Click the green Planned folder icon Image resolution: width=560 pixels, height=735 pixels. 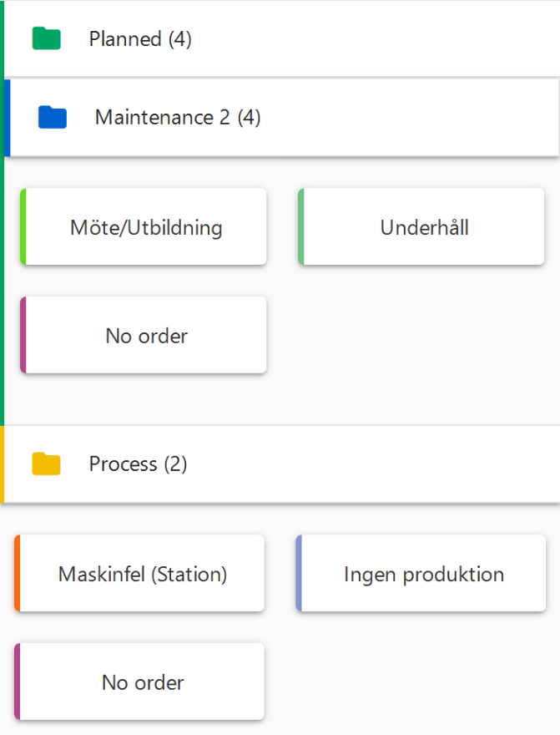click(46, 38)
